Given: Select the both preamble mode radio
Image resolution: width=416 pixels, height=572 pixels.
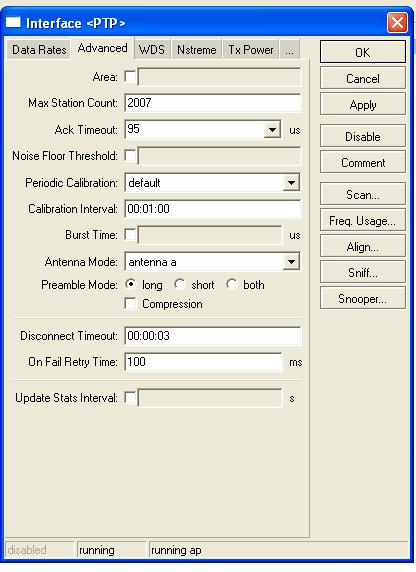Looking at the screenshot, I should pyautogui.click(x=231, y=284).
